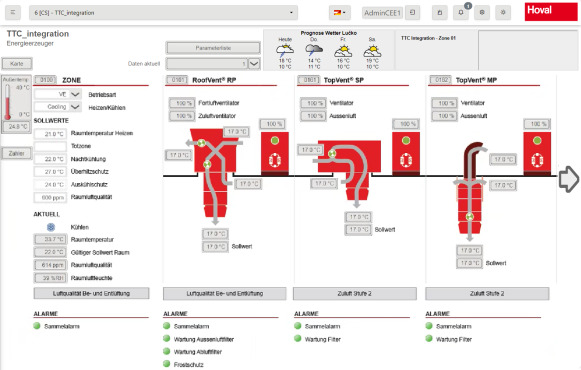Image resolution: width=581 pixels, height=370 pixels.
Task: Click the notification bell icon
Action: (x=461, y=13)
